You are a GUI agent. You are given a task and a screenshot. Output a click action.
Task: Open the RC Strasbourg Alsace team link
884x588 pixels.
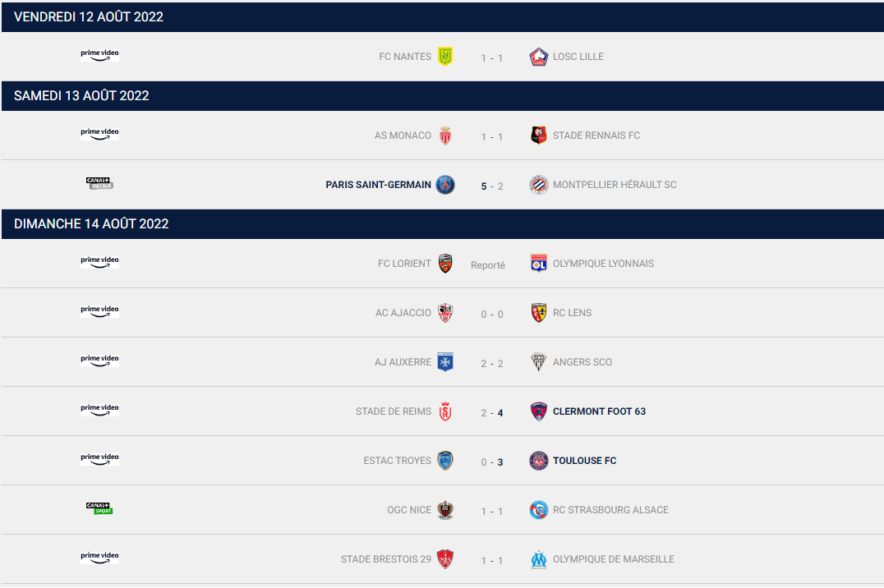[x=610, y=510]
